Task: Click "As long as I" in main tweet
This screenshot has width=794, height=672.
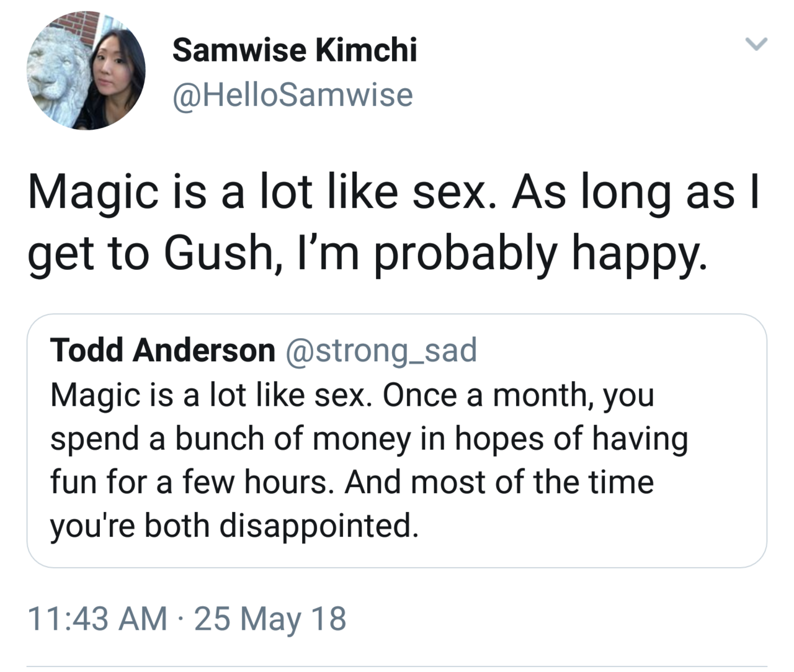Action: click(x=634, y=192)
